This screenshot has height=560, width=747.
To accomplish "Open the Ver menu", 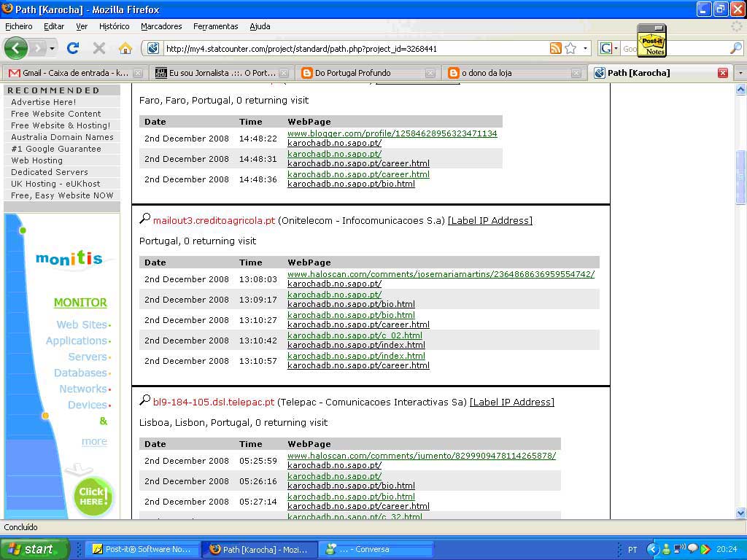I will point(82,26).
